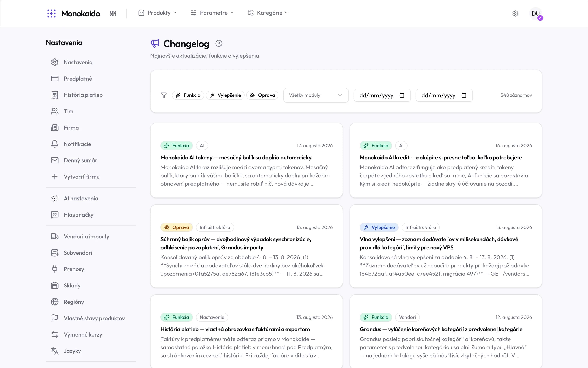Click the Hlas značky quote icon

point(55,215)
